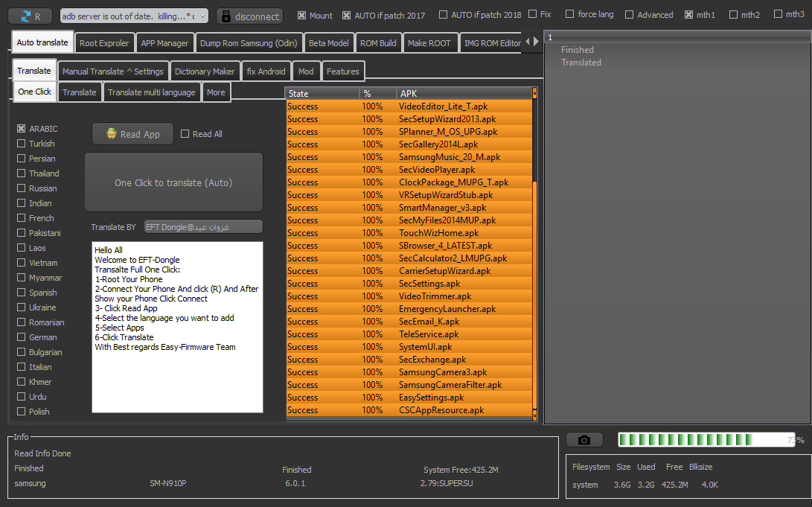Click the Translate BY input field

(203, 227)
